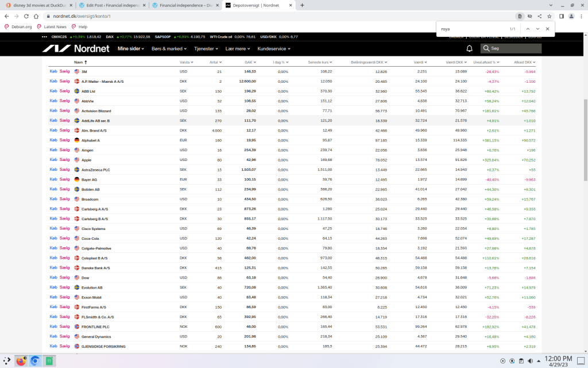Click the notifications bell icon
The height and width of the screenshot is (368, 588).
point(470,49)
